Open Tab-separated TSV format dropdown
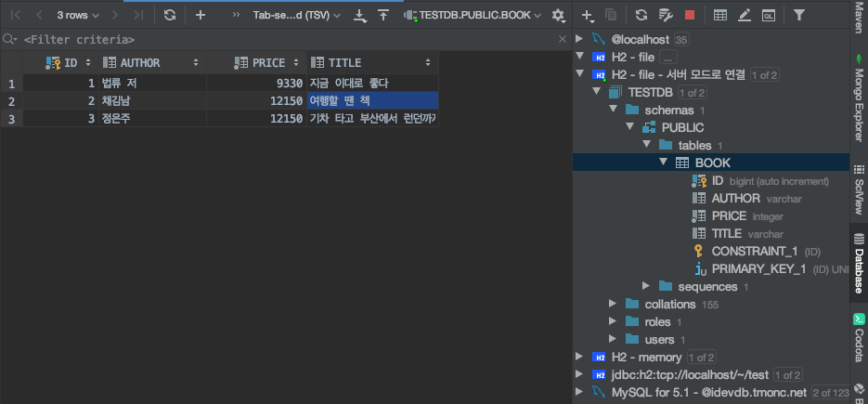868x404 pixels. pyautogui.click(x=297, y=15)
